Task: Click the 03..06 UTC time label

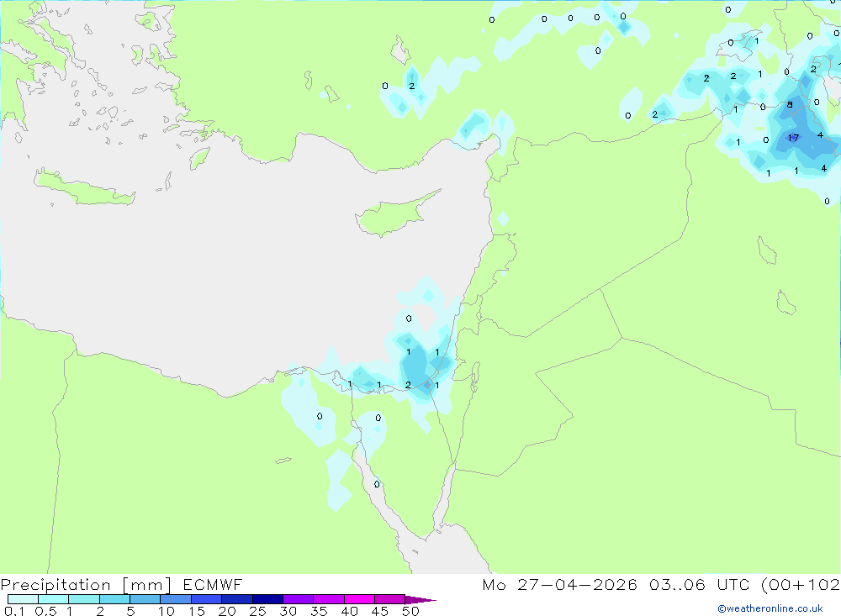Action: (x=701, y=584)
